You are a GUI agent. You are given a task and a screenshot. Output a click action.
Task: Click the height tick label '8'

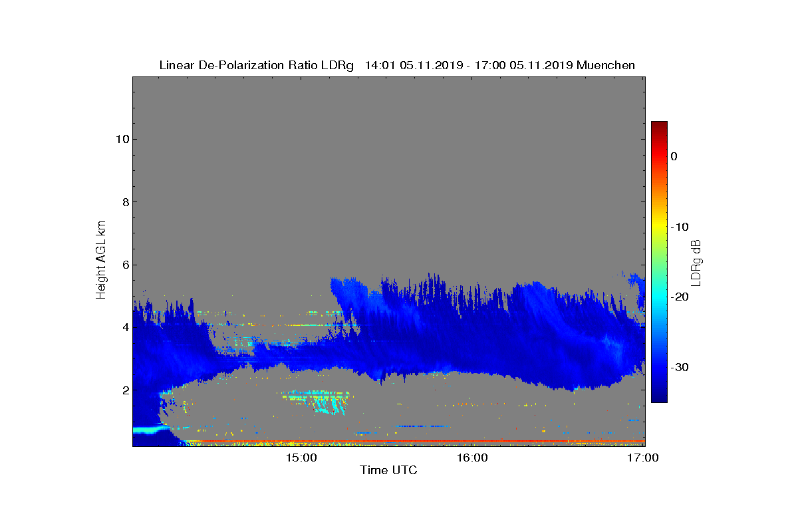(x=124, y=202)
